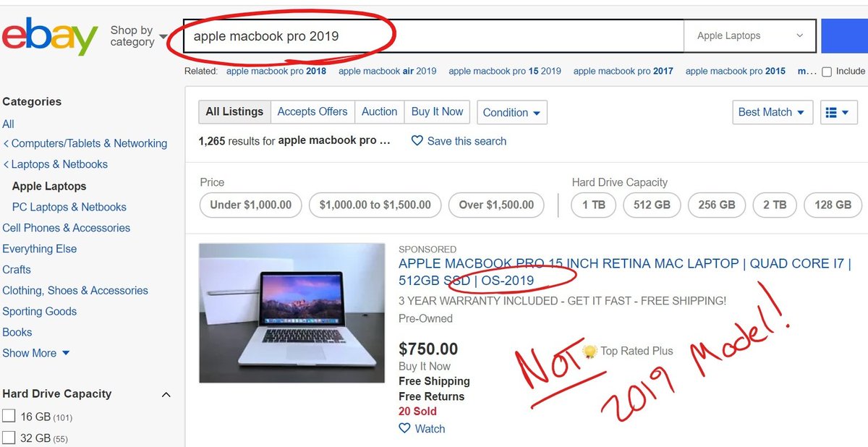Switch to the Auction tab
The width and height of the screenshot is (868, 447).
[x=379, y=111]
